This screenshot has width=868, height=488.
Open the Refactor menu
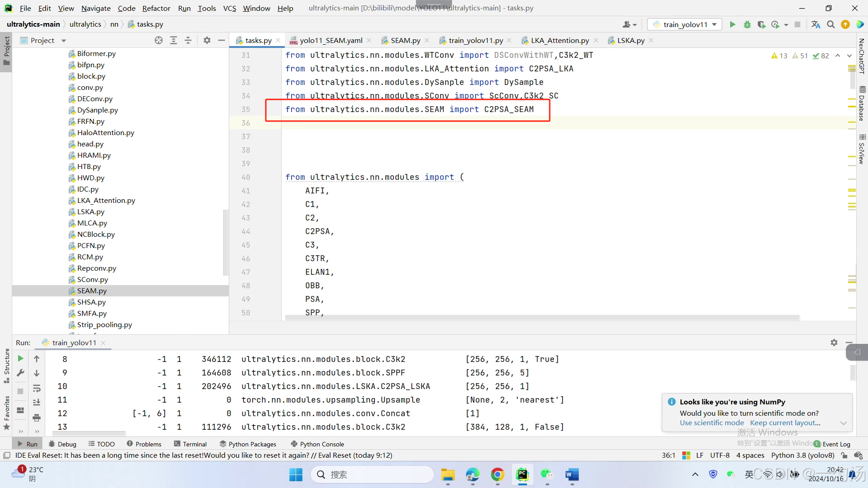tap(156, 8)
